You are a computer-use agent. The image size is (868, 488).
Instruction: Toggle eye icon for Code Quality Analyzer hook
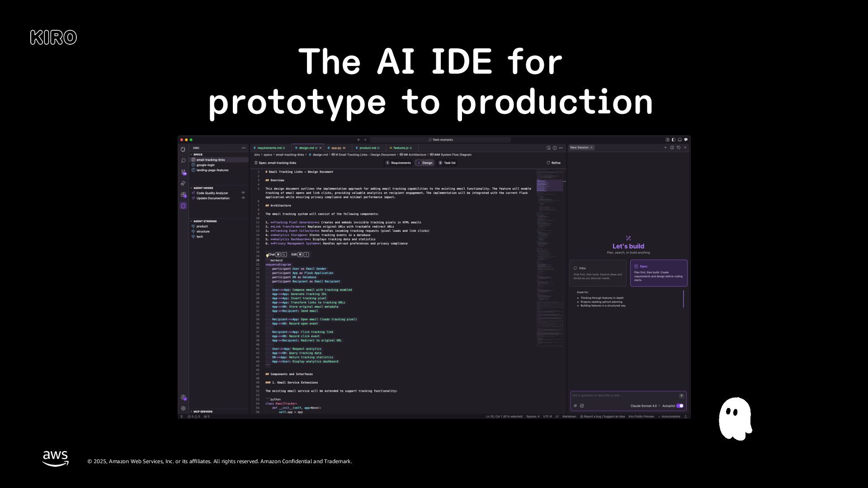(x=243, y=193)
